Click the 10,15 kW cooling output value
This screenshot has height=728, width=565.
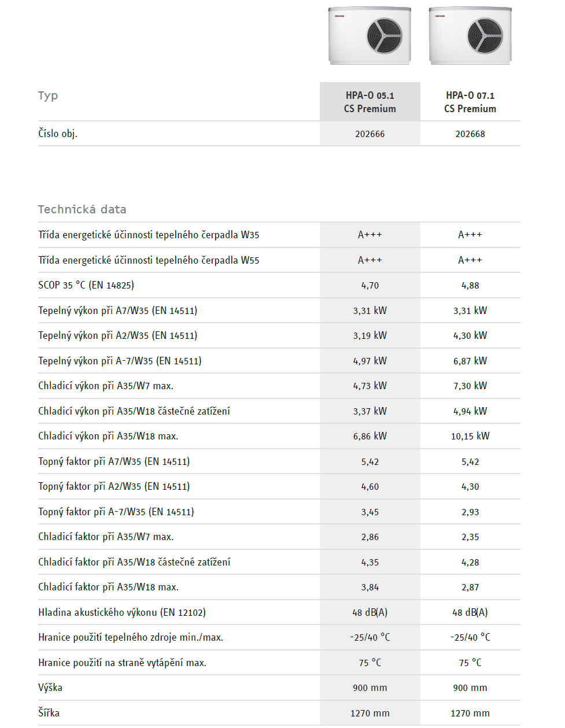pyautogui.click(x=470, y=437)
